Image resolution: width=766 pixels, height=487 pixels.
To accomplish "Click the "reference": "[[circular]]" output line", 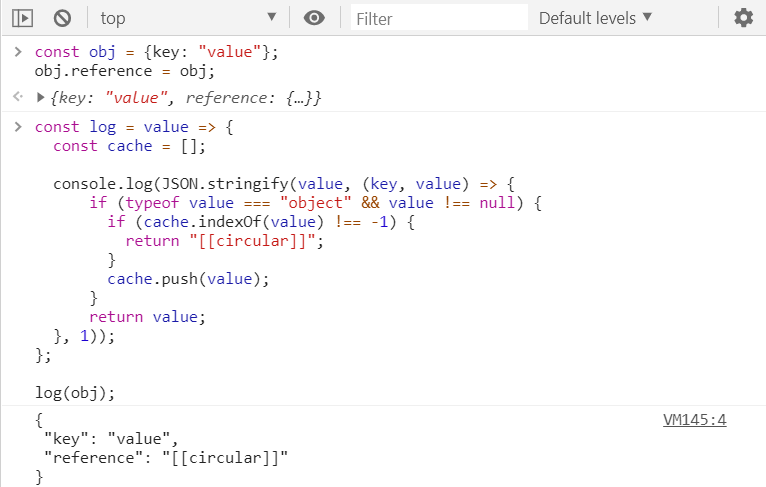I will (166, 458).
